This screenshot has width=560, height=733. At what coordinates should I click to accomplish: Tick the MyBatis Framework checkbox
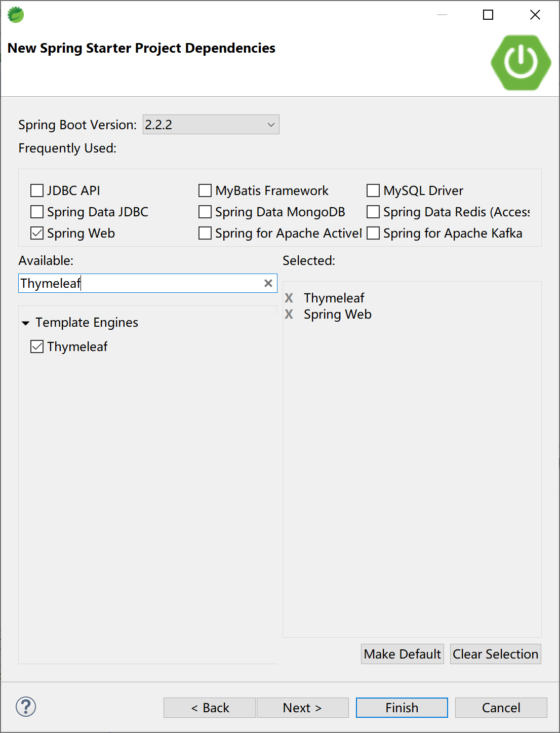coord(205,190)
